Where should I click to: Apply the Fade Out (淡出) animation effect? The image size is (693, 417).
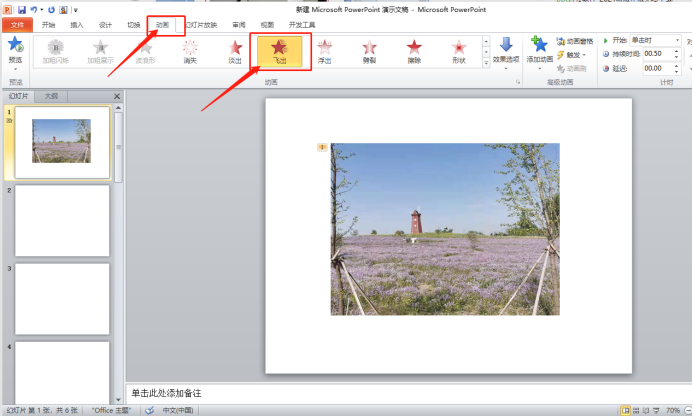click(x=235, y=54)
